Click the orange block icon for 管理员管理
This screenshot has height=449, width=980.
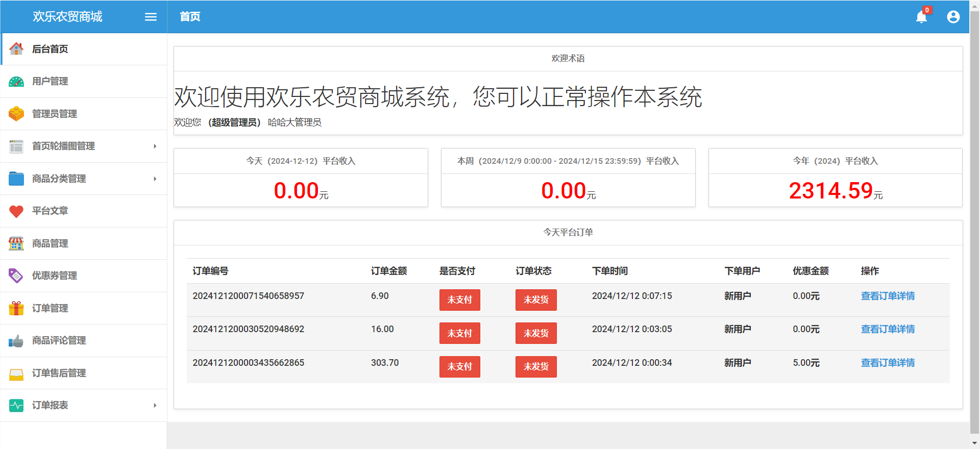coord(16,114)
